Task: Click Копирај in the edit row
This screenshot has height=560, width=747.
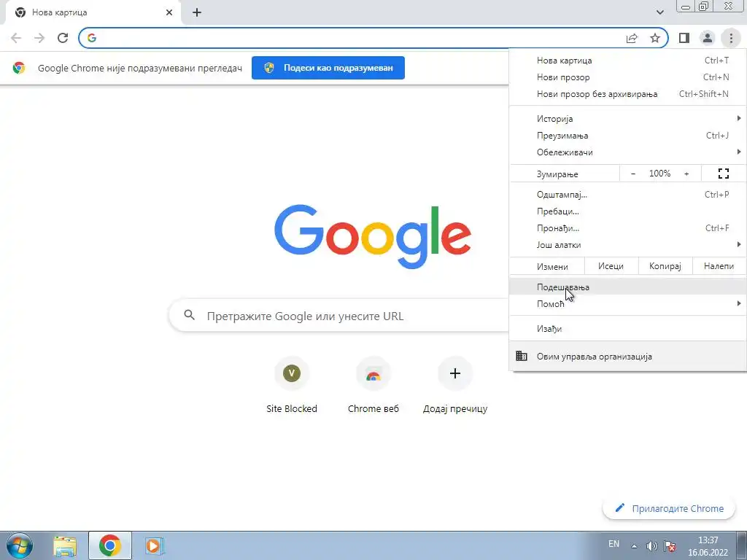Action: point(665,266)
